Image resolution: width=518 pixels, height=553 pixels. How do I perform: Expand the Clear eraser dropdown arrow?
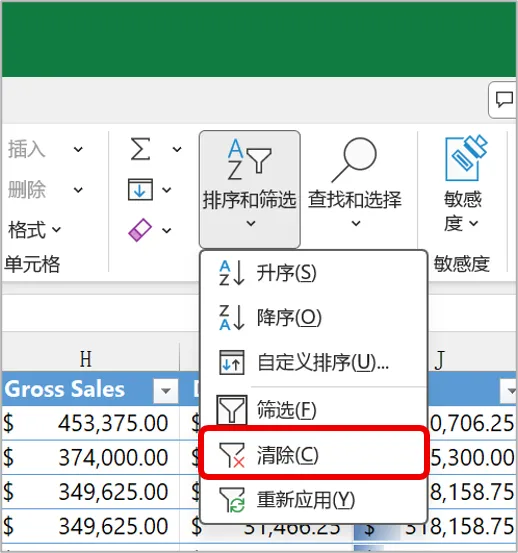click(x=166, y=231)
